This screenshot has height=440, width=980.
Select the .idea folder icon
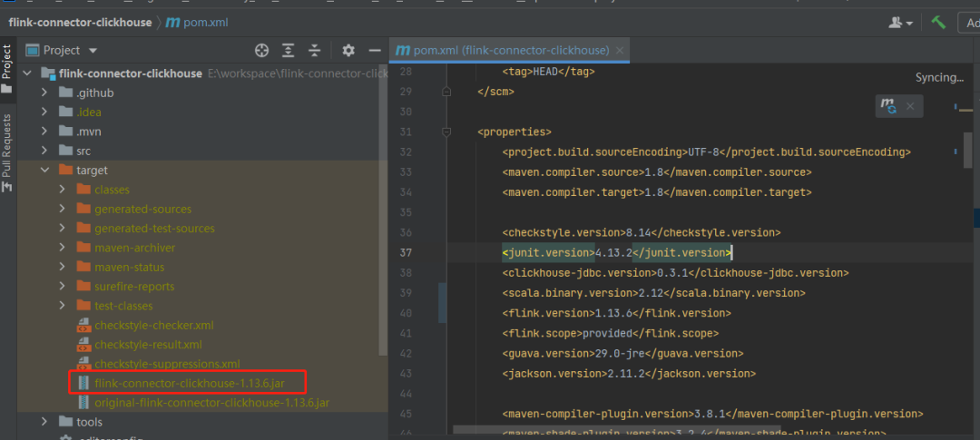coord(65,112)
